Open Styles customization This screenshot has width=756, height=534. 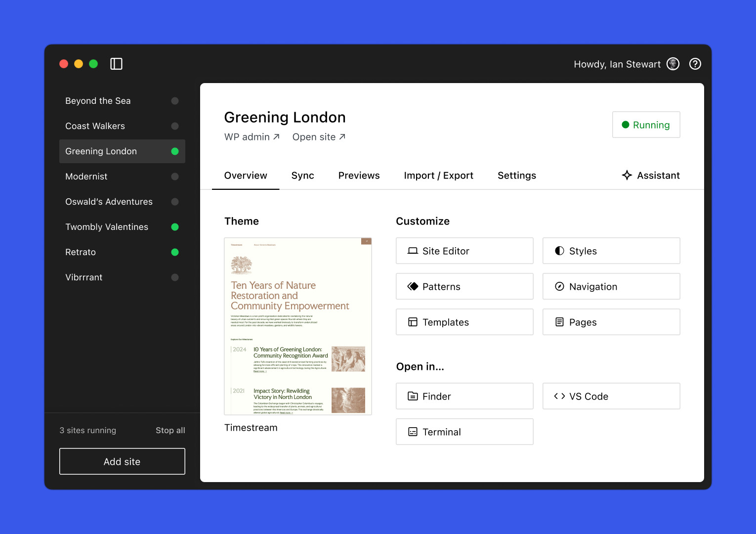pos(611,251)
